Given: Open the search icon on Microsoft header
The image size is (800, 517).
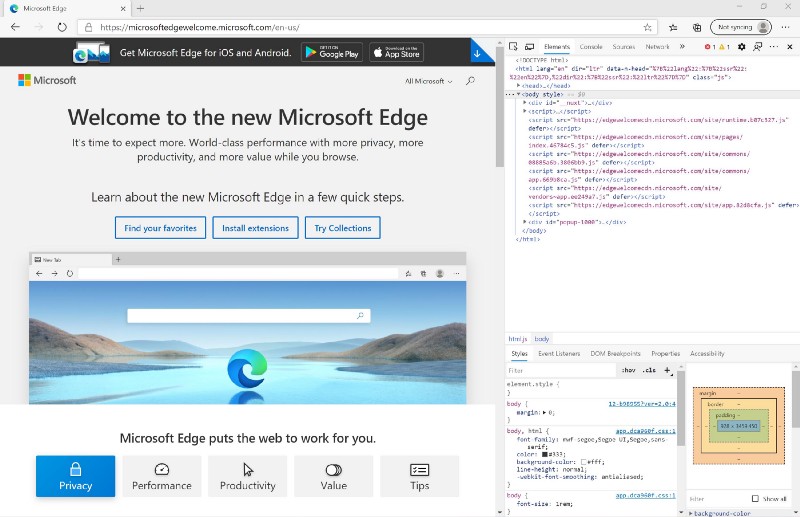Looking at the screenshot, I should (470, 81).
